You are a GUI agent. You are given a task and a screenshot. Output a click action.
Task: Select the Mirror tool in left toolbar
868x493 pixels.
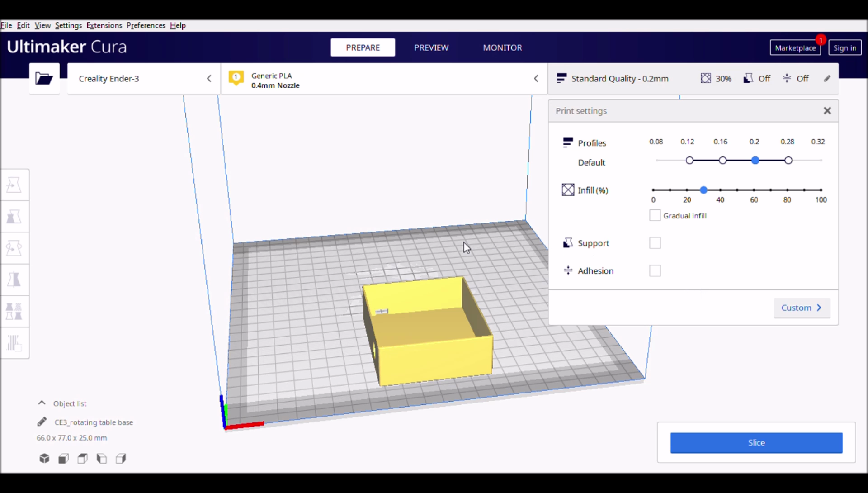point(14,280)
